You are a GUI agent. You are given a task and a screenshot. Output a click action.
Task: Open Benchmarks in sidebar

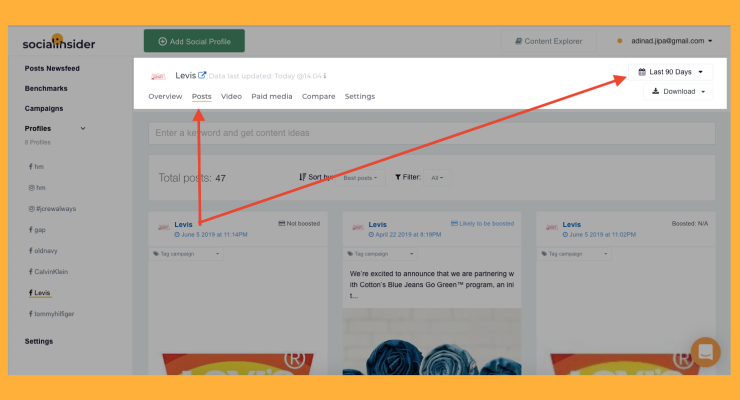[x=46, y=88]
